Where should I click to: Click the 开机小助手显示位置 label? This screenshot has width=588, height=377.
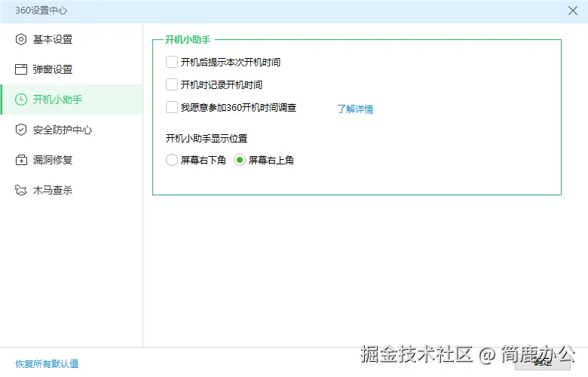pos(207,139)
